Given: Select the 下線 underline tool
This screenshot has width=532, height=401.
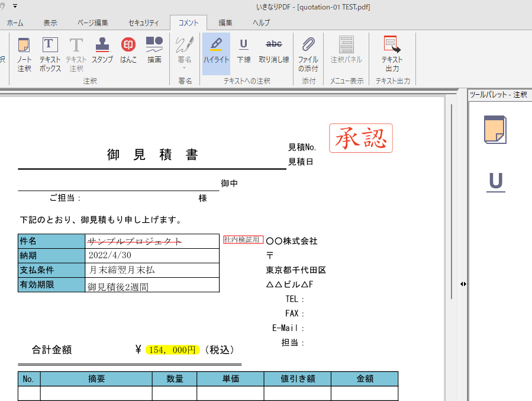Looking at the screenshot, I should [243, 53].
